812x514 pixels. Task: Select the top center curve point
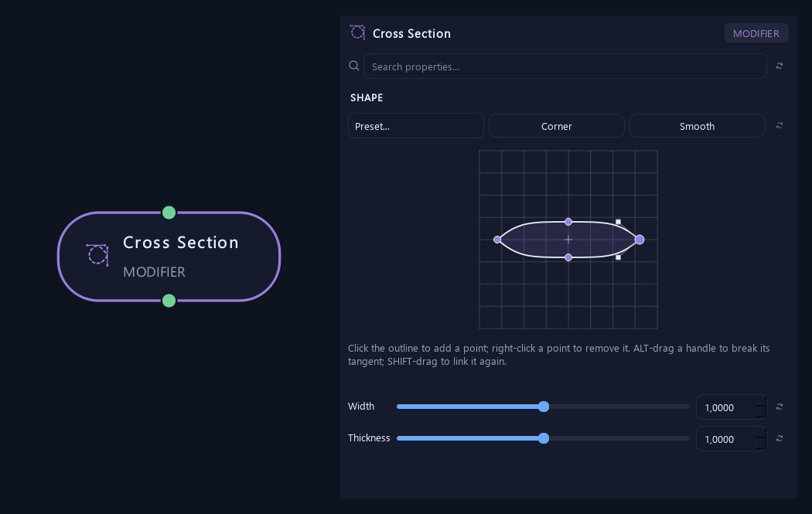[568, 222]
